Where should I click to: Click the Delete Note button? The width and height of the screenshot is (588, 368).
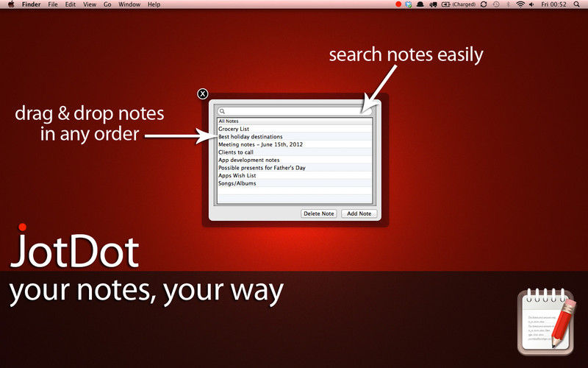click(319, 213)
